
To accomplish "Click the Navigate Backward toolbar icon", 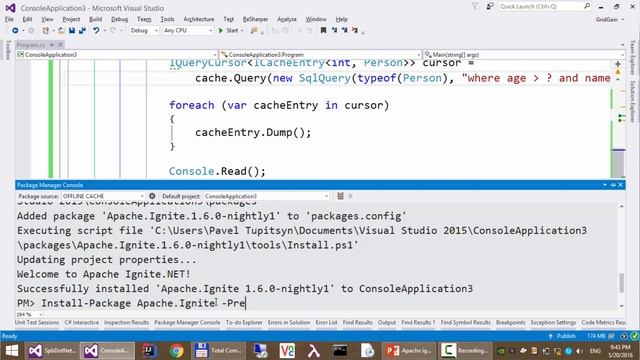I will [x=15, y=31].
